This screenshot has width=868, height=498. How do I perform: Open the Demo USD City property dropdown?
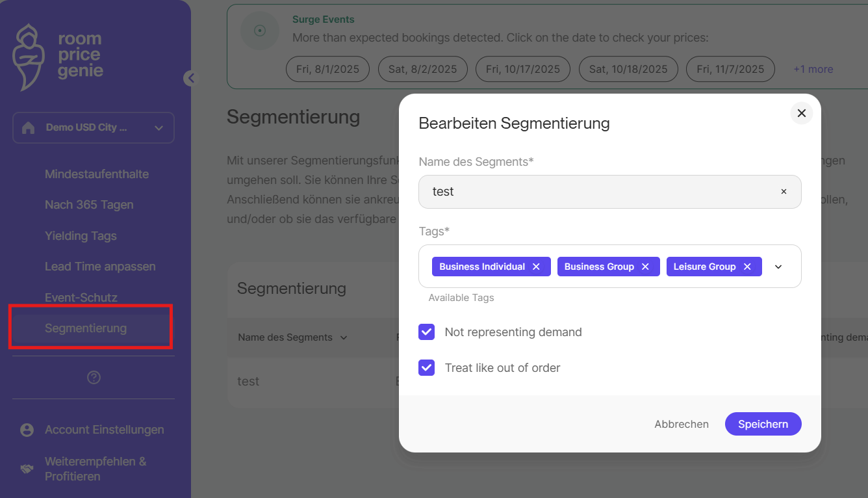pos(94,127)
